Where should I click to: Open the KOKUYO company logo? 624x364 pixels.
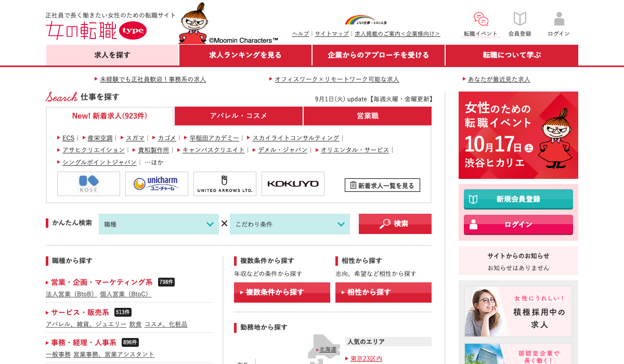pyautogui.click(x=293, y=184)
